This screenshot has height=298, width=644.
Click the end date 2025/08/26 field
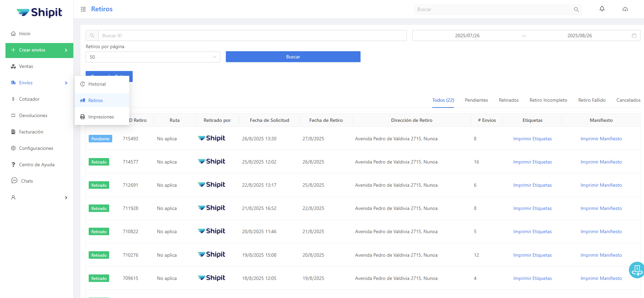pos(580,36)
